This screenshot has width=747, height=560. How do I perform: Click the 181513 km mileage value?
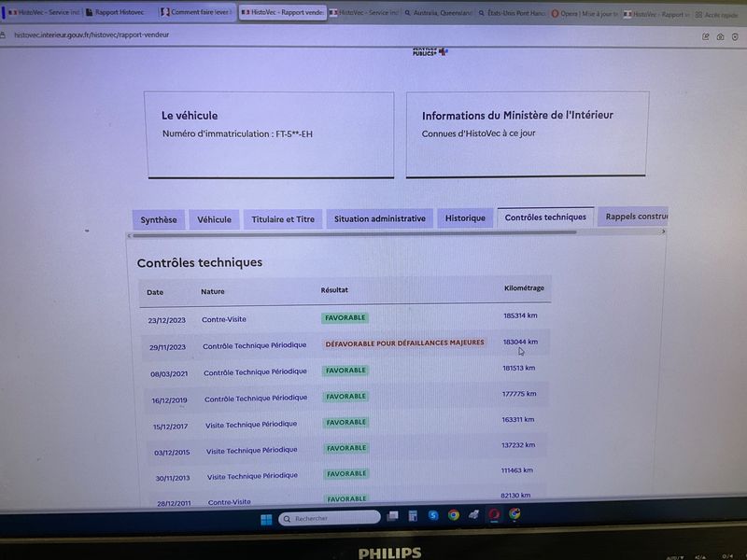coord(519,368)
